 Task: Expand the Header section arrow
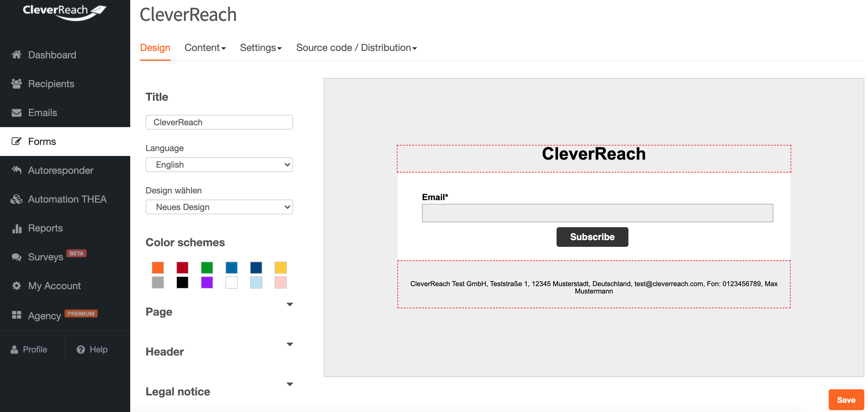click(289, 344)
